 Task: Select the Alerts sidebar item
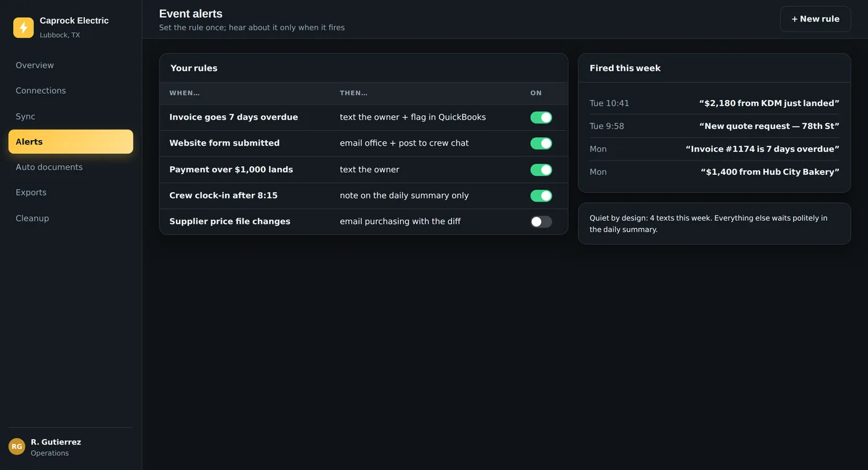point(71,141)
